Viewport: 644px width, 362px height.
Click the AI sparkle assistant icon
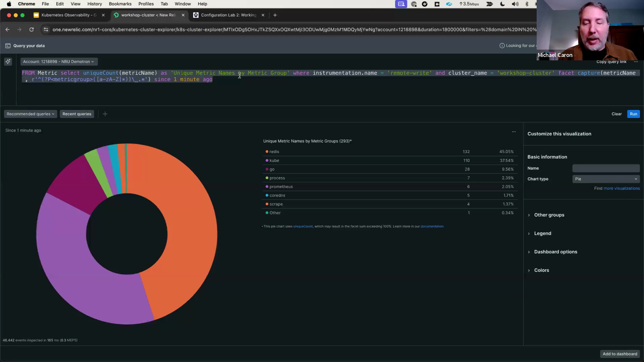coord(8,61)
